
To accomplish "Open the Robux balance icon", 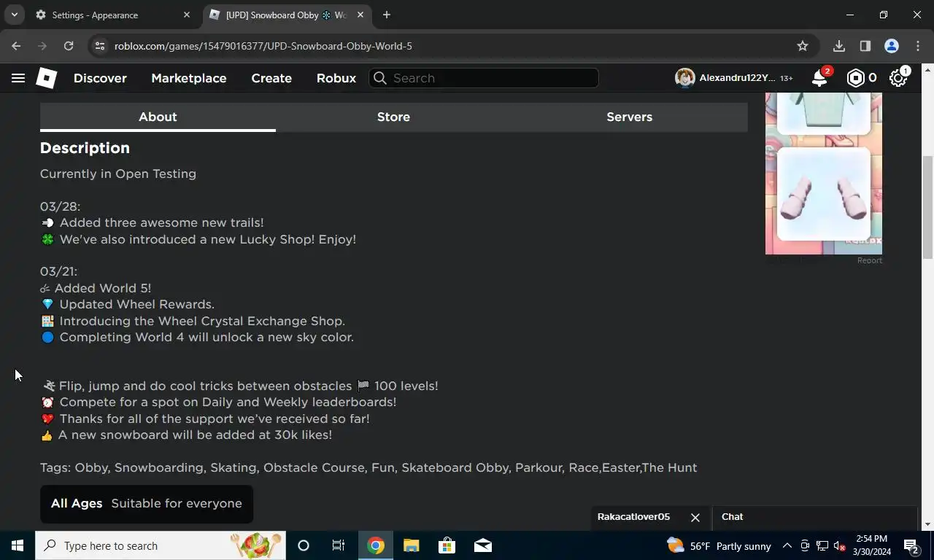I will click(855, 78).
